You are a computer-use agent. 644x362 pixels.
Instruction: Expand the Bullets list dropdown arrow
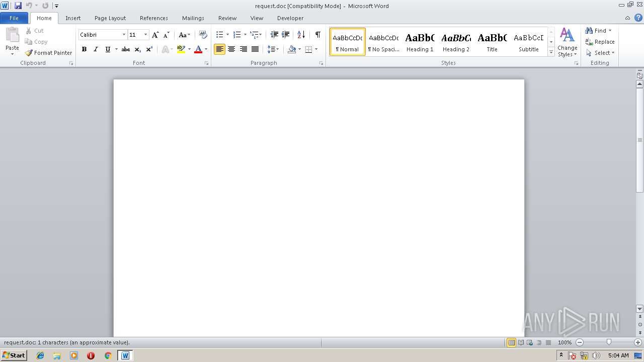(227, 35)
